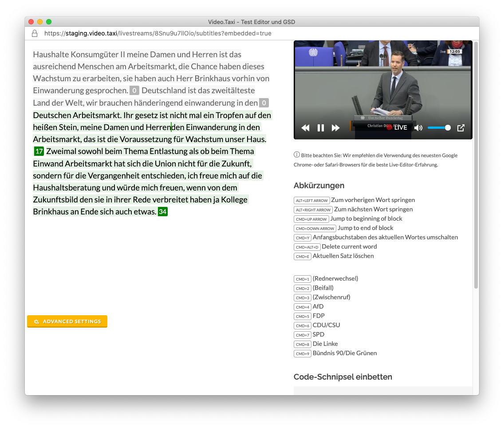The height and width of the screenshot is (428, 504).
Task: Click the 'Code-Schnipsel einbetten' heading
Action: coord(343,377)
